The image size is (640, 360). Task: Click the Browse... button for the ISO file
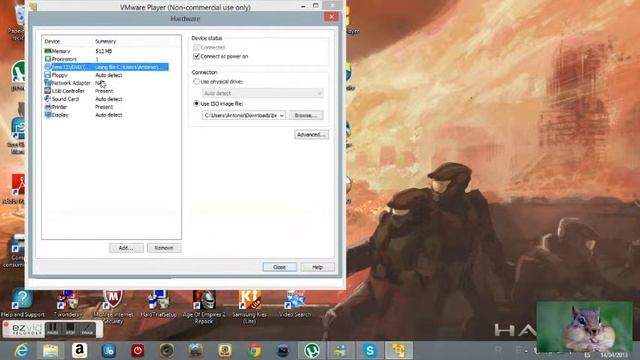pyautogui.click(x=306, y=116)
